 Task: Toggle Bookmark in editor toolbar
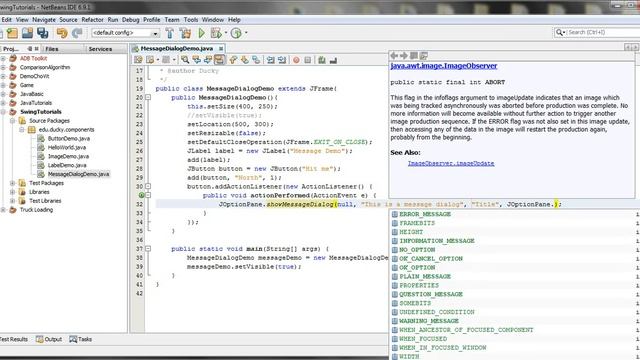(256, 60)
